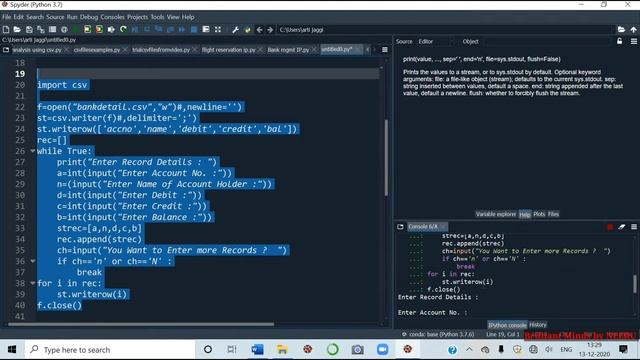Open Word from the Windows taskbar
The width and height of the screenshot is (640, 360).
257,349
